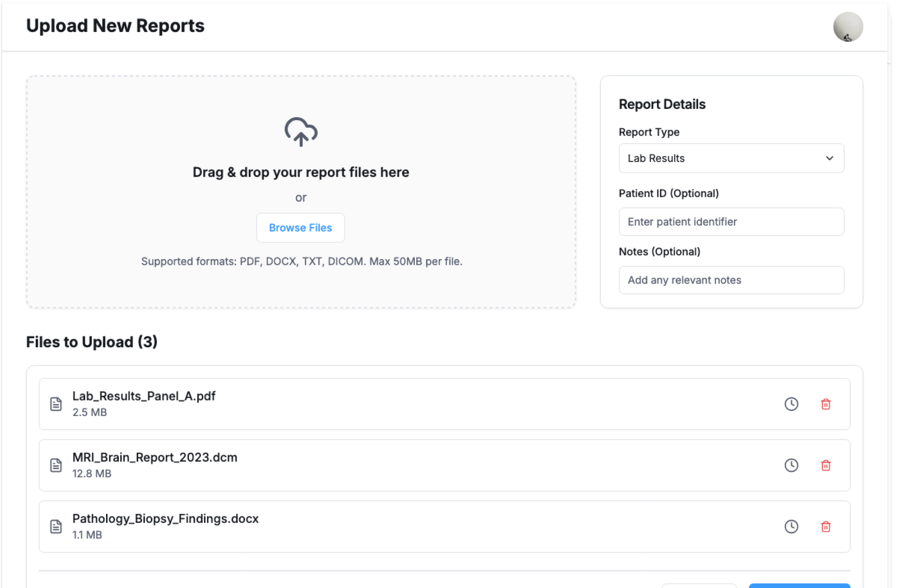Open the user profile avatar
Image resolution: width=905 pixels, height=588 pixels.
pyautogui.click(x=847, y=27)
